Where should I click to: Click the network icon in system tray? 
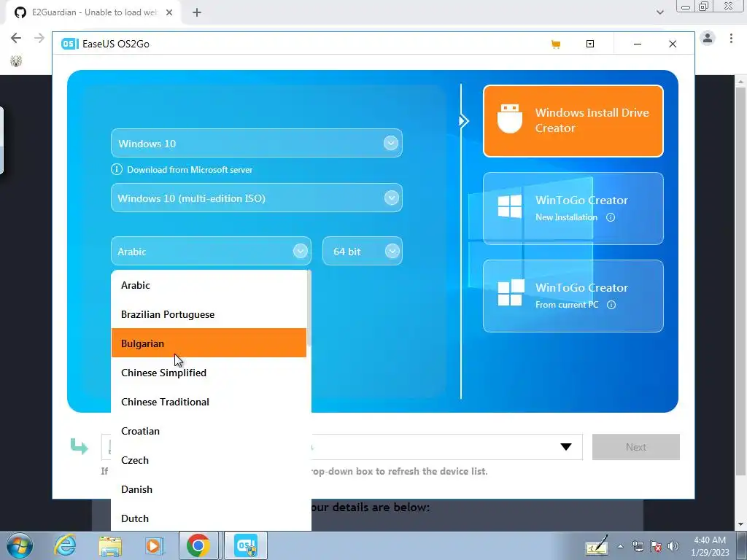[638, 546]
